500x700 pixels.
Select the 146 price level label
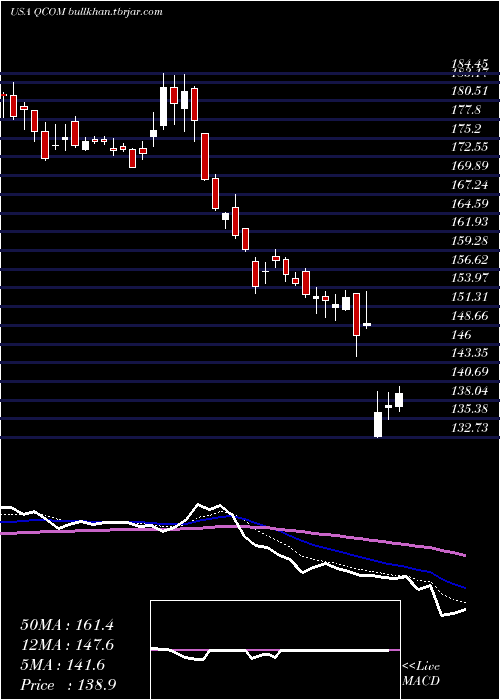[460, 335]
